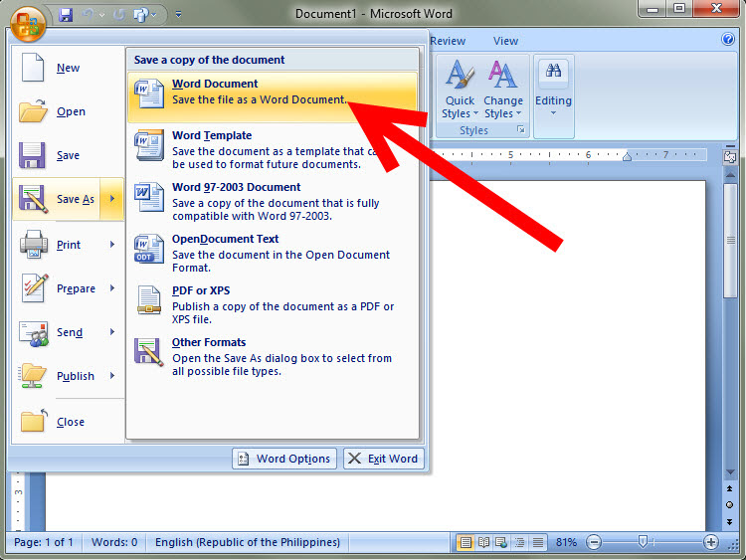Viewport: 746px width, 560px height.
Task: Open Quick Styles gallery dropdown
Action: pyautogui.click(x=460, y=90)
